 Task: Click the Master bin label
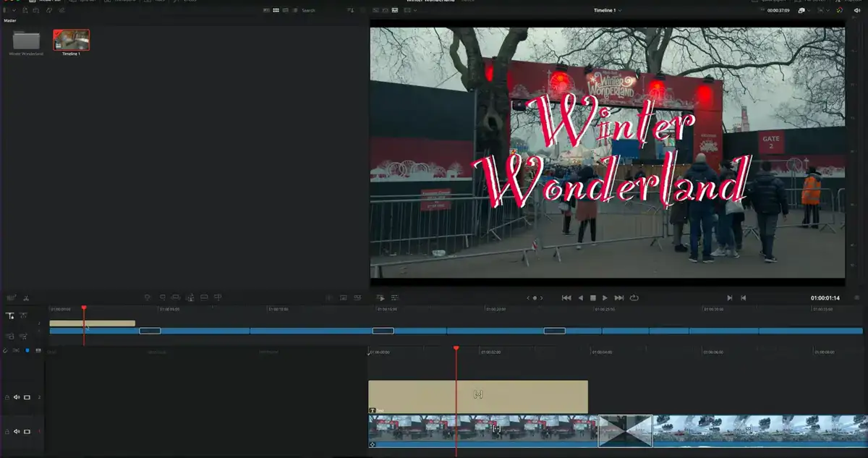[x=10, y=20]
